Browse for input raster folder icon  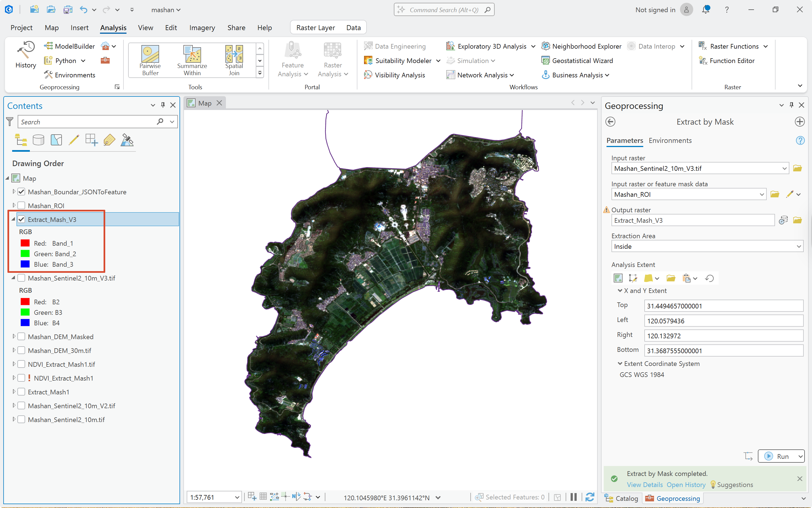(797, 168)
